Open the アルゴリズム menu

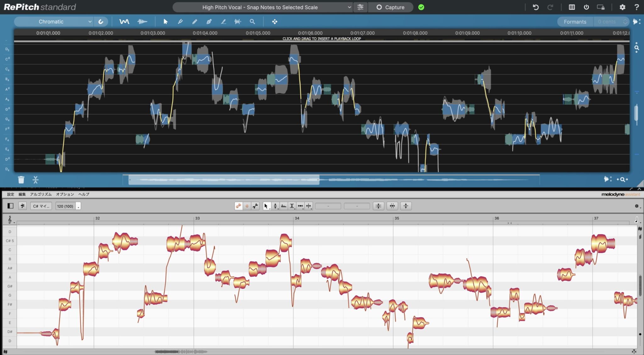(41, 194)
